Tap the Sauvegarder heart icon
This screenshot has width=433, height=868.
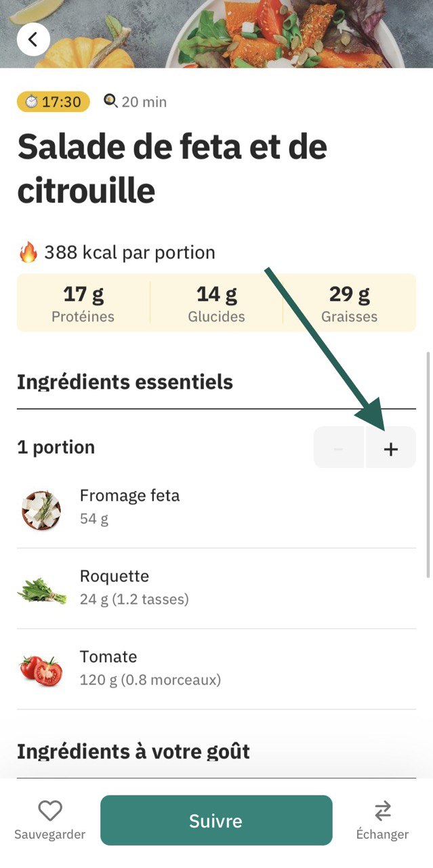[x=50, y=810]
